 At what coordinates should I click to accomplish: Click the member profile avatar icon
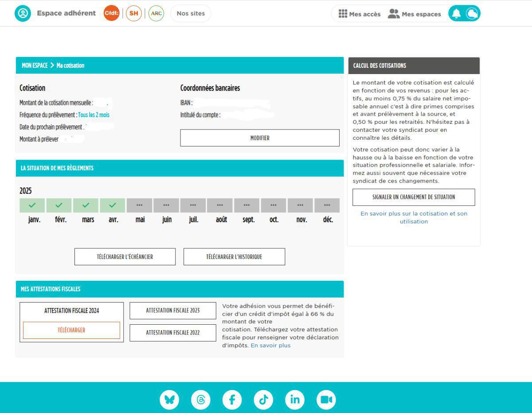23,13
